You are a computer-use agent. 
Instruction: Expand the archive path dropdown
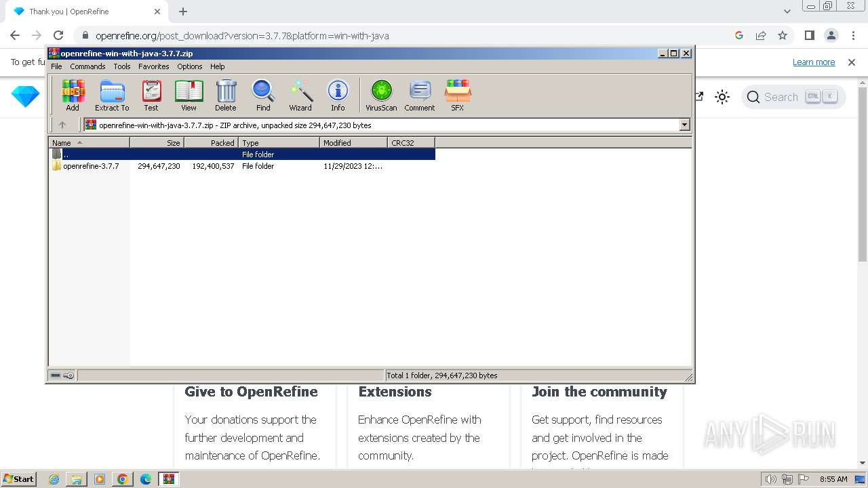(684, 125)
